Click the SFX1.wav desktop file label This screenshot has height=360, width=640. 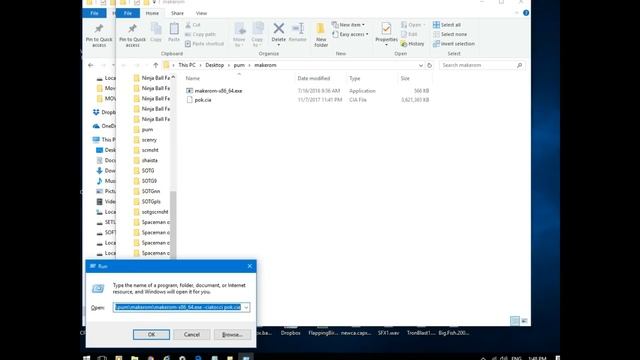click(389, 333)
